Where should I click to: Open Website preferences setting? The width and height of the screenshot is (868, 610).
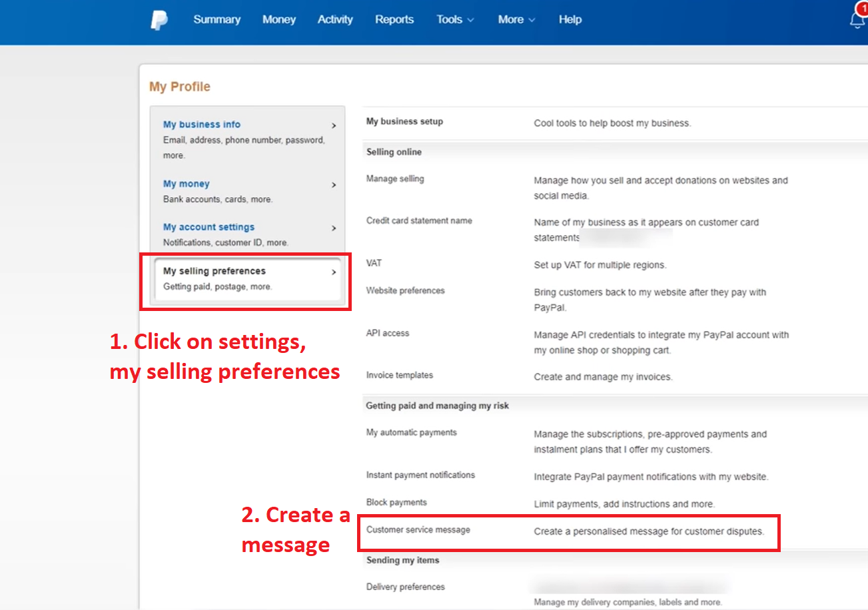pos(406,290)
